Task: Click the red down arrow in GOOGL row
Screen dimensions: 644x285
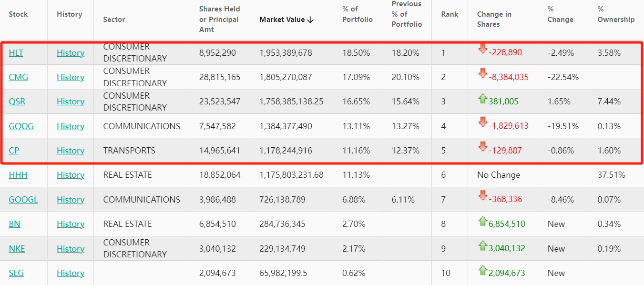Action: click(482, 196)
